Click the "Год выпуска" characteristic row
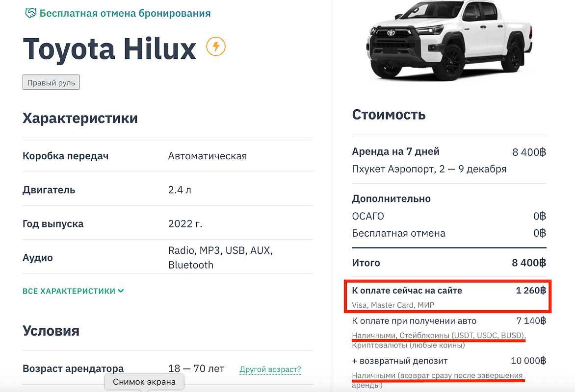This screenshot has width=575, height=392. point(53,224)
